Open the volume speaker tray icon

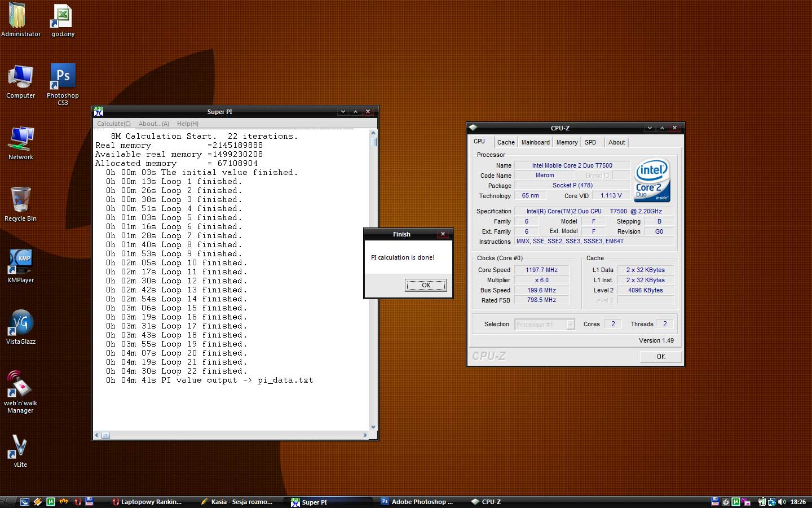tap(782, 502)
